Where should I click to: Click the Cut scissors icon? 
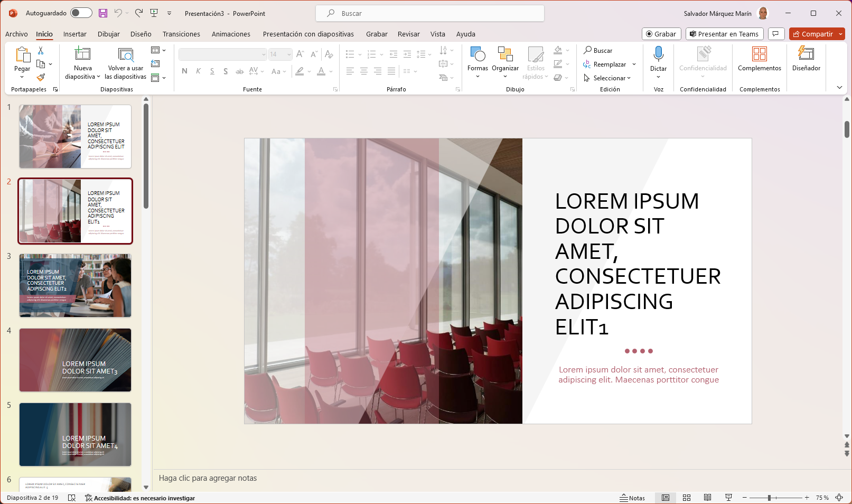41,51
